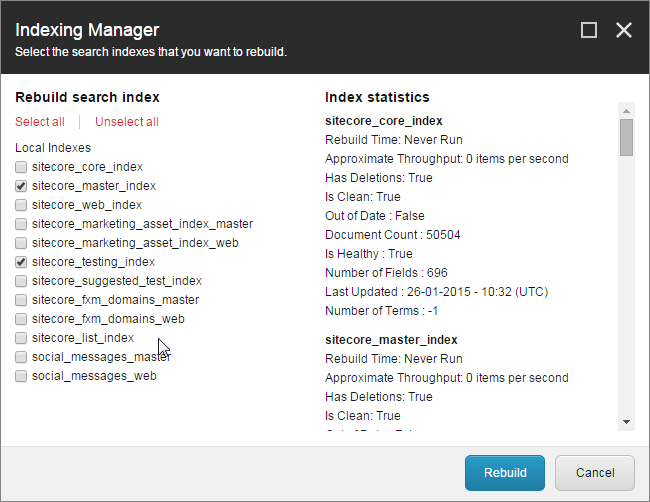Click the Number of Fields : 696 text
The image size is (650, 502).
point(386,273)
